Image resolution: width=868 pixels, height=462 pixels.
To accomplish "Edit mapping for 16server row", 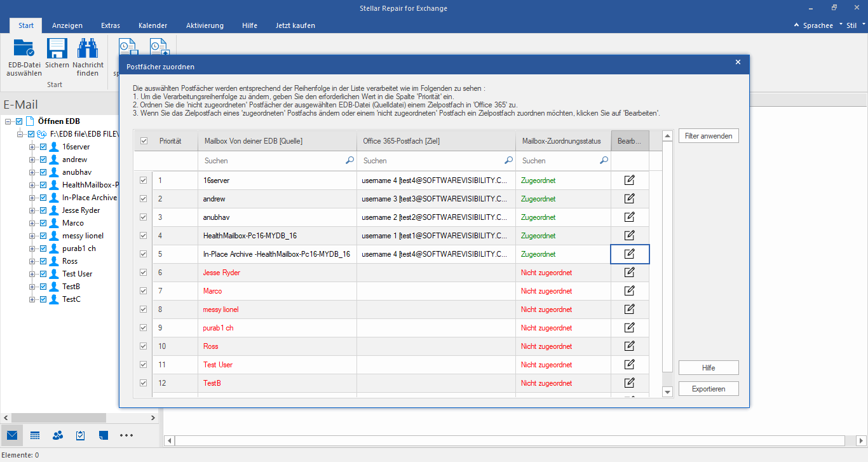I will point(630,180).
